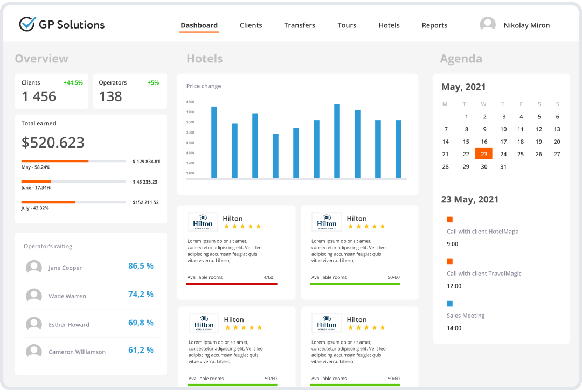Open the Transfers tab
Viewport: 582px width, 392px height.
[300, 25]
